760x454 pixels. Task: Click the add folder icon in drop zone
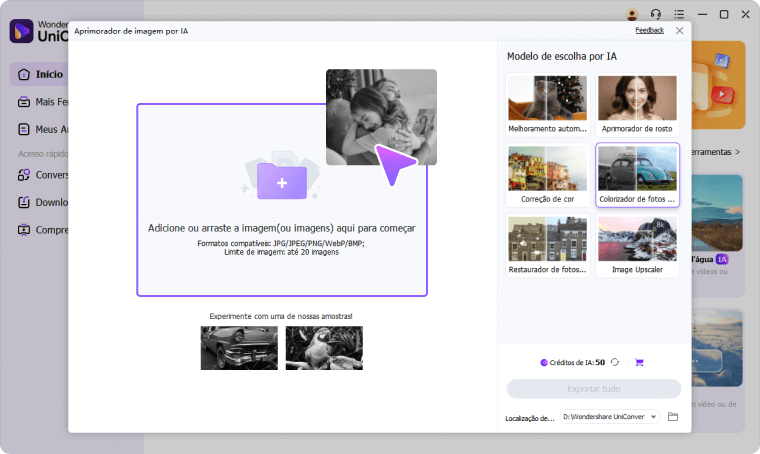coord(282,182)
